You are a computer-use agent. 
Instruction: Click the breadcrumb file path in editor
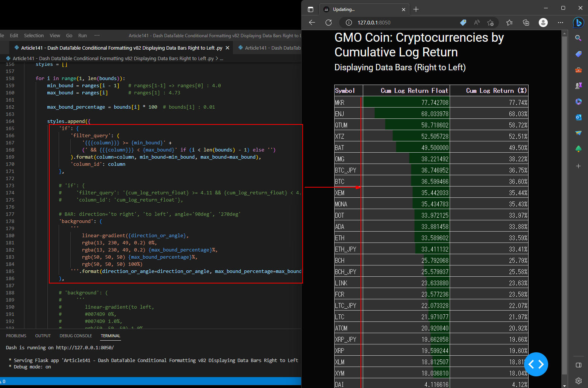pyautogui.click(x=113, y=58)
